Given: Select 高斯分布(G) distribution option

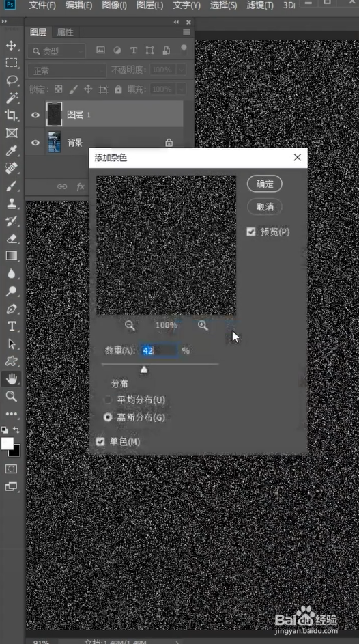Looking at the screenshot, I should point(108,417).
